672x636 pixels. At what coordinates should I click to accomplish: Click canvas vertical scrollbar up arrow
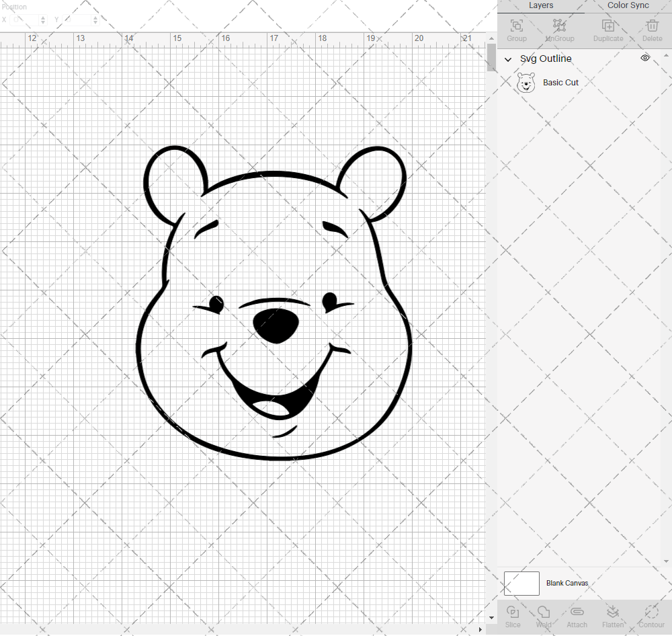[x=492, y=38]
